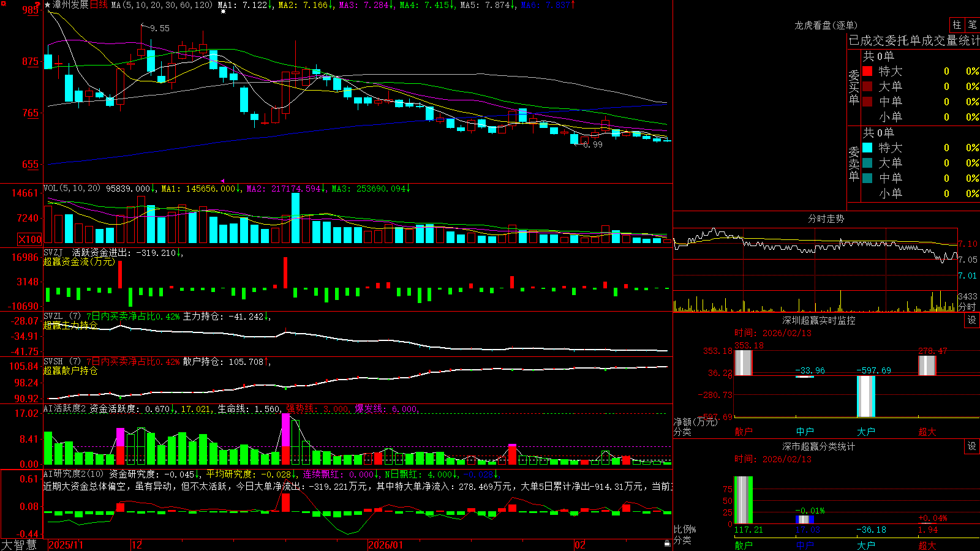
Task: Click cyan 特大 sell-order color swatch
Action: click(x=867, y=148)
